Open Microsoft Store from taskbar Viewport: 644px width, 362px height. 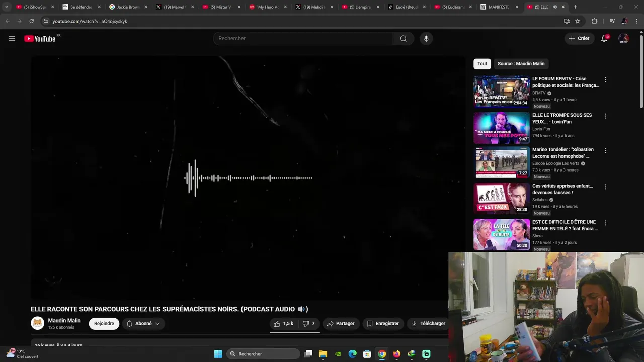pos(367,354)
